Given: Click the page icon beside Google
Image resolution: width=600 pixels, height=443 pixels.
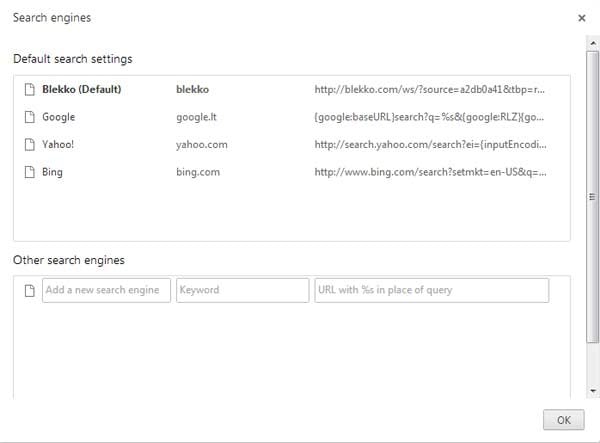Looking at the screenshot, I should click(x=29, y=117).
